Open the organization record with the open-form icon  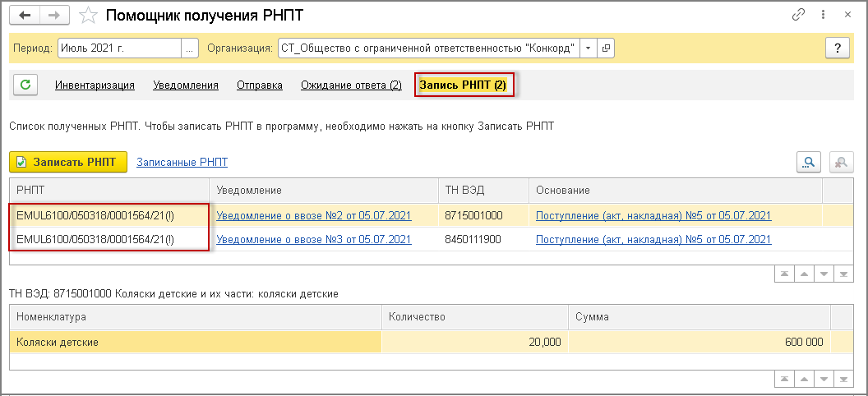click(607, 48)
